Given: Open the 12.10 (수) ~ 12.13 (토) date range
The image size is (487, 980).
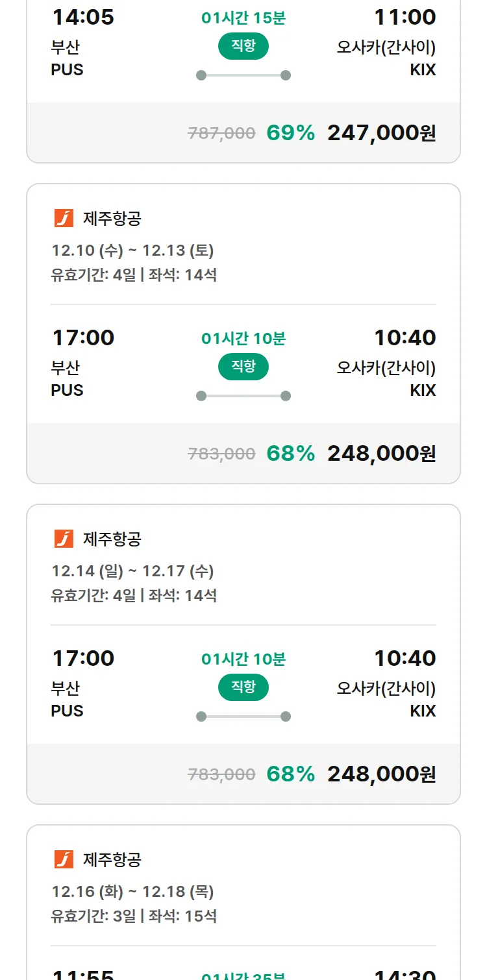Looking at the screenshot, I should coord(132,251).
